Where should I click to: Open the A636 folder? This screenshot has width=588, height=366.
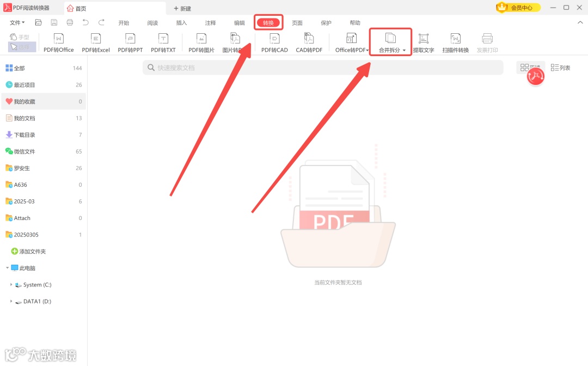44,185
